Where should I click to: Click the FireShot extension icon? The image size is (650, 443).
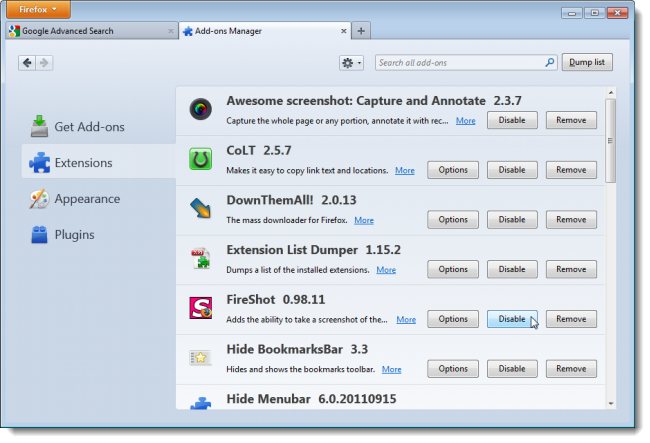(x=201, y=308)
